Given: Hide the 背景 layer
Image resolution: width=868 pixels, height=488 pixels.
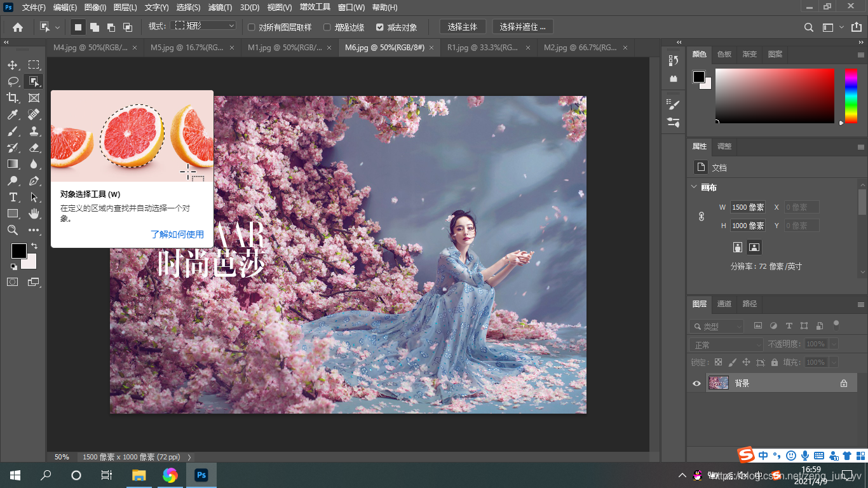Looking at the screenshot, I should click(696, 383).
